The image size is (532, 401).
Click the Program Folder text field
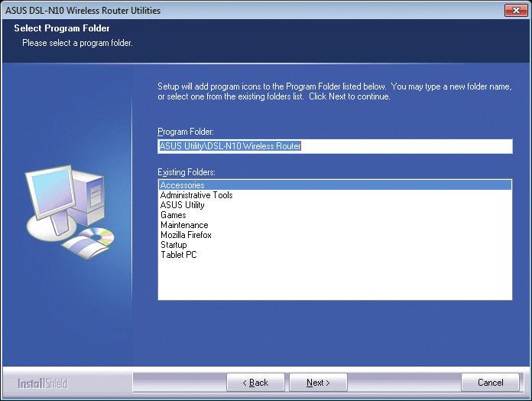click(x=335, y=146)
